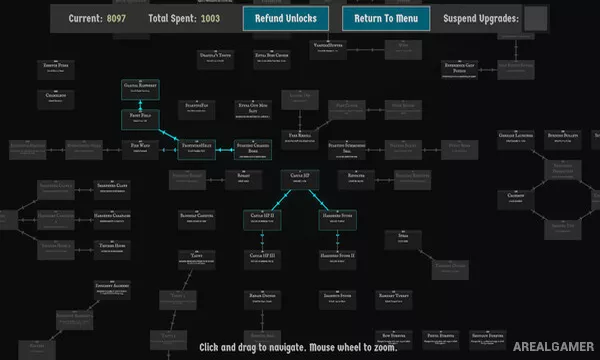Select the Free Reroll upgrade node
This screenshot has width=600, height=360.
(300, 140)
